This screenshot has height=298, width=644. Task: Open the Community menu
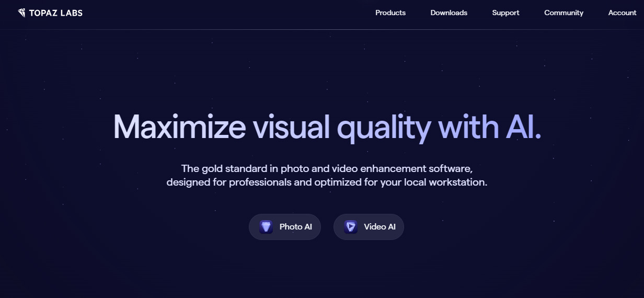coord(563,13)
